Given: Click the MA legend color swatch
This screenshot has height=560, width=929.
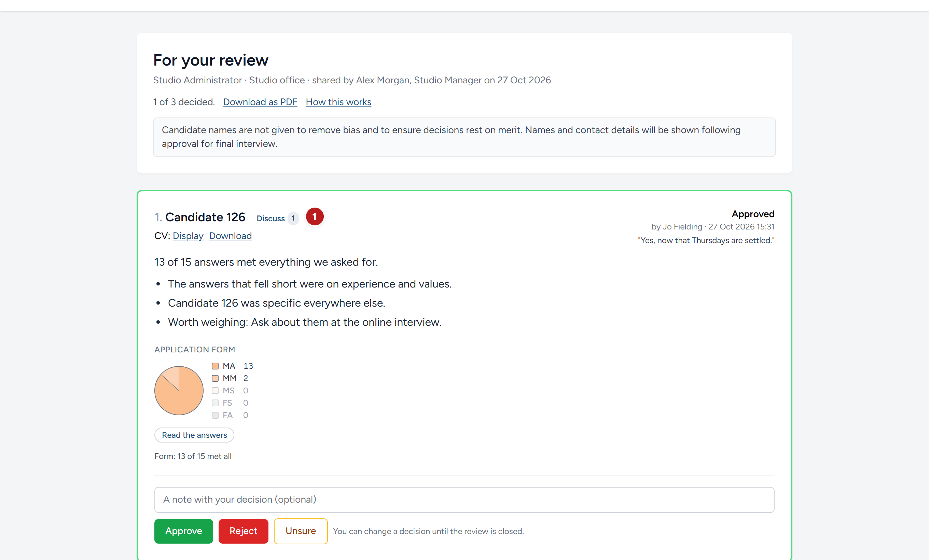Looking at the screenshot, I should pos(215,366).
